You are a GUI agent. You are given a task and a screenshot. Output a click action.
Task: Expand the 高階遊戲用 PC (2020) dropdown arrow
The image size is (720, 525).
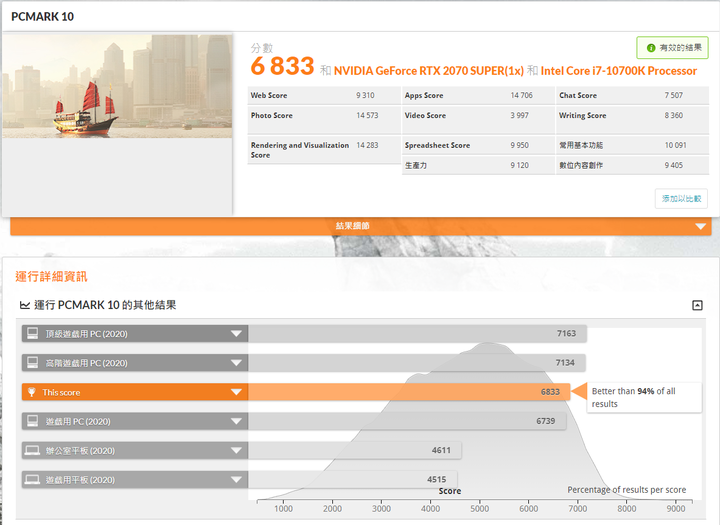pos(236,363)
